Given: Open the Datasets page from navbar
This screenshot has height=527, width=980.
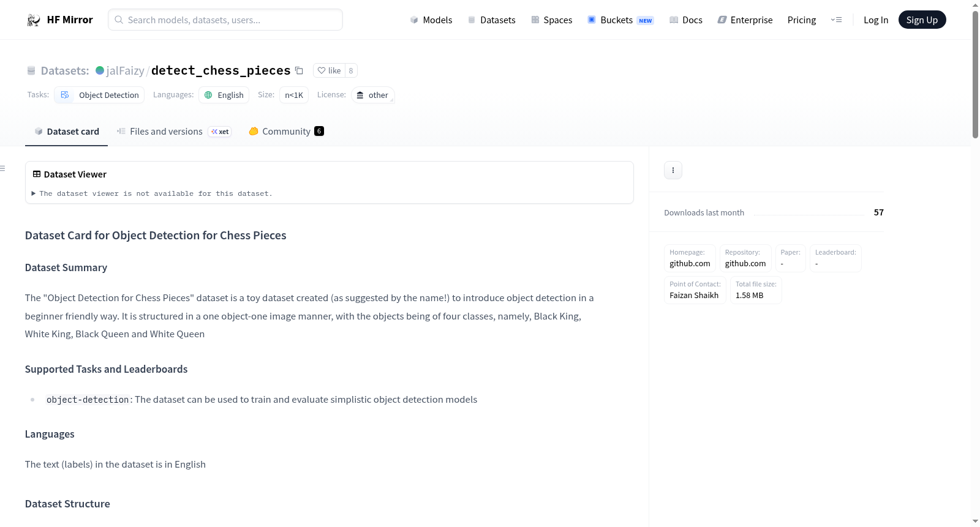Looking at the screenshot, I should 491,20.
